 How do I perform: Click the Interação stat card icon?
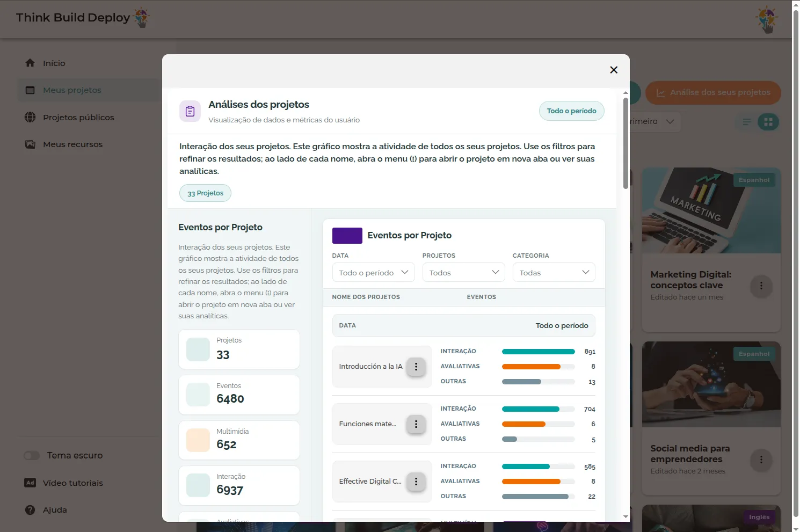pos(198,485)
